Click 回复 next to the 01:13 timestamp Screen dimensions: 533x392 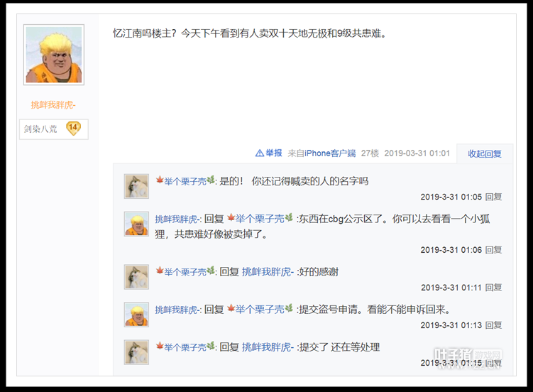493,325
